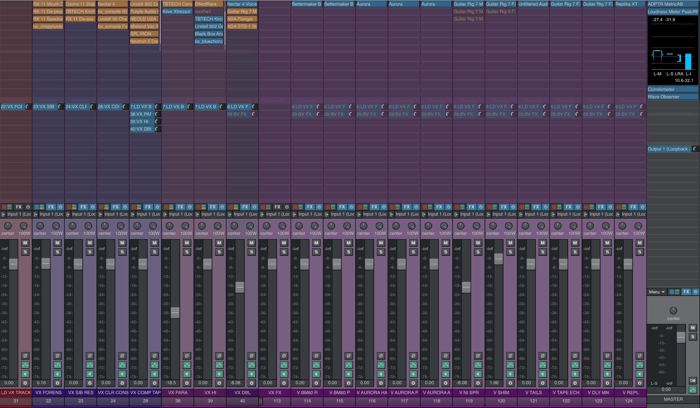Click the green speaker icon on VX HI
Viewport: 700px width, 408px height.
[x=219, y=374]
